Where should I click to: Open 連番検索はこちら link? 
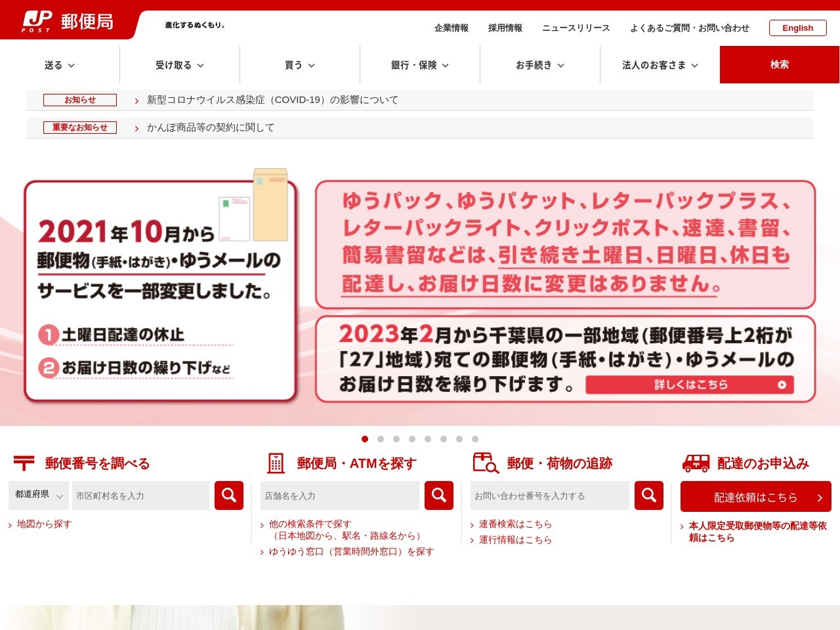(x=515, y=524)
